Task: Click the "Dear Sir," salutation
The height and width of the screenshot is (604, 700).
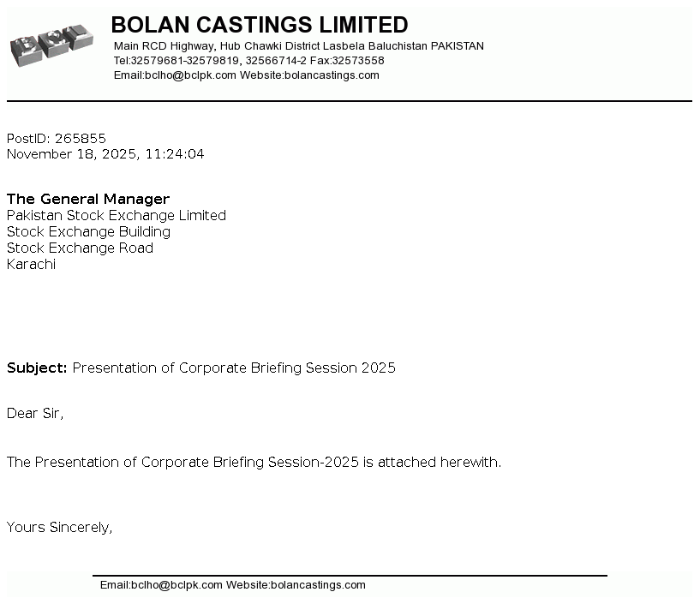Action: tap(35, 414)
